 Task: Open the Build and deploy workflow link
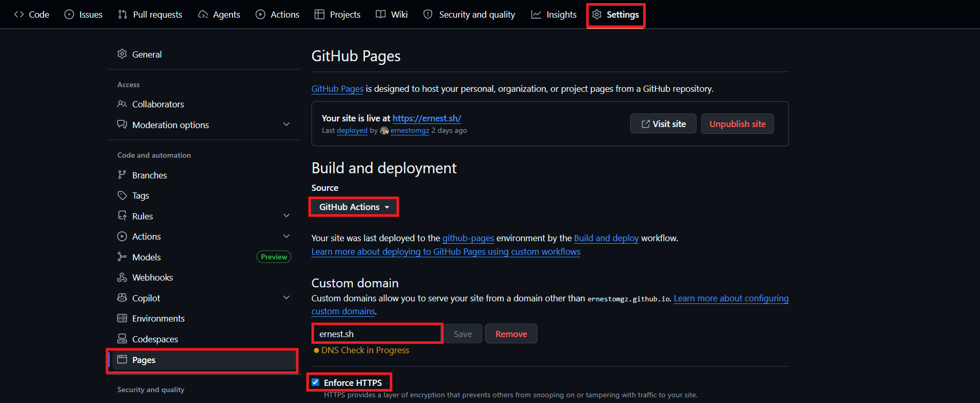[x=606, y=238]
